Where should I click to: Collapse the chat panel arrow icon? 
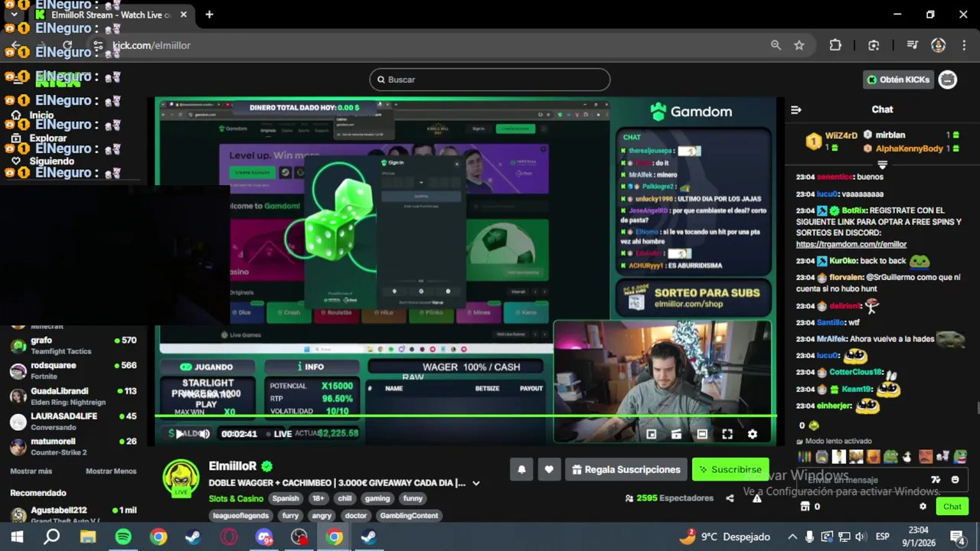tap(796, 109)
